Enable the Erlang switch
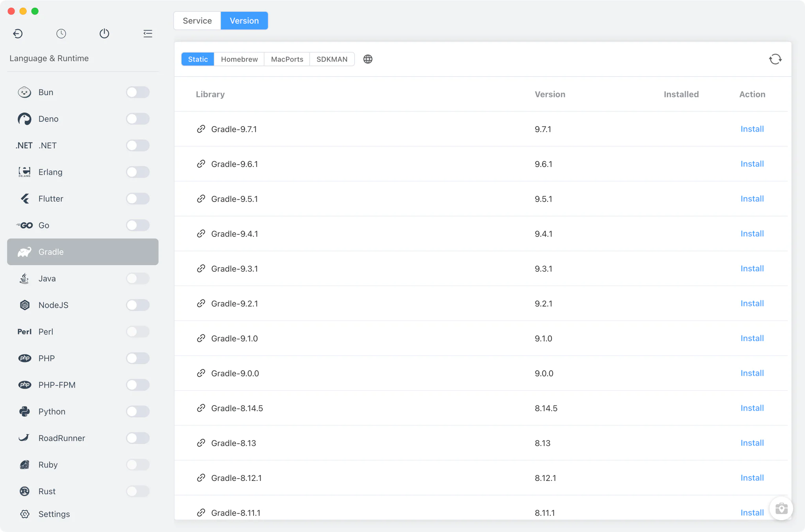This screenshot has width=805, height=532. [x=138, y=172]
